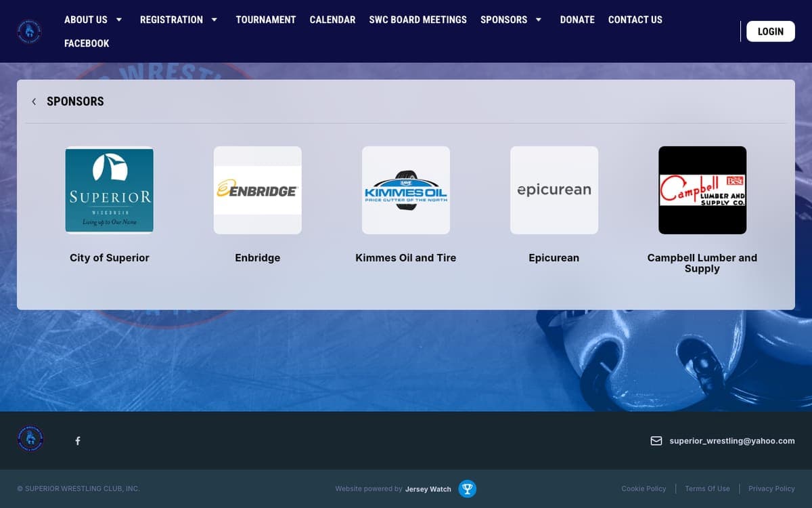This screenshot has width=812, height=508.
Task: Open the Calendar page
Action: pos(332,20)
